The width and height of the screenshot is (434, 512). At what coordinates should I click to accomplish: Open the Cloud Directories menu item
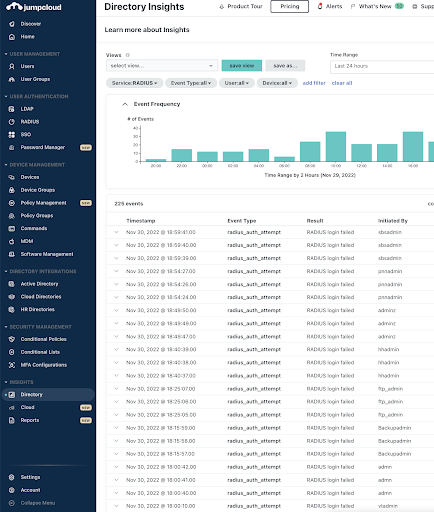point(41,297)
